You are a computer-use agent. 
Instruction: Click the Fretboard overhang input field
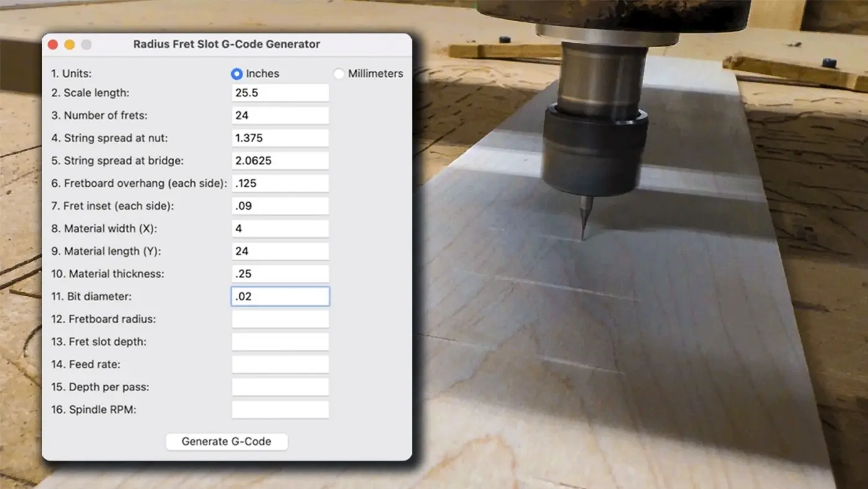tap(280, 183)
